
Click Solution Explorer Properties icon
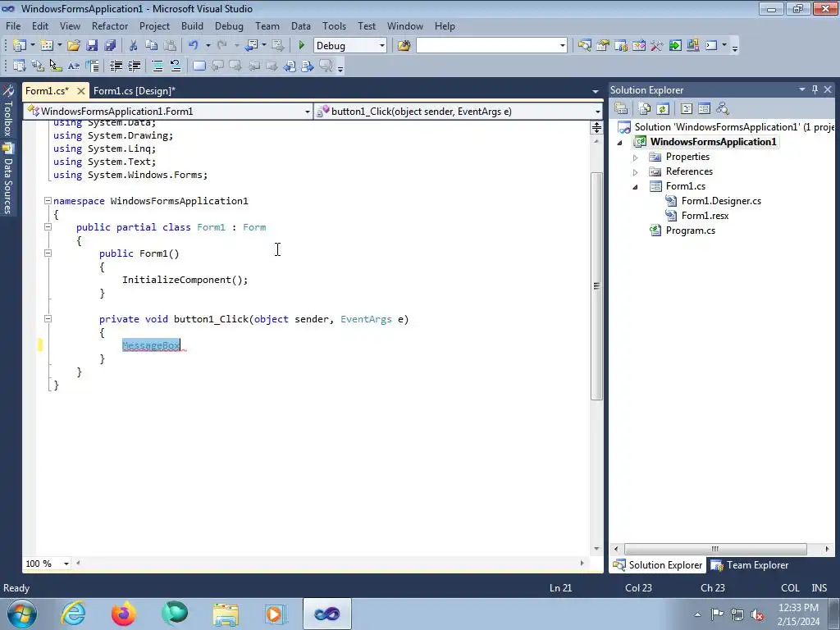click(x=622, y=109)
